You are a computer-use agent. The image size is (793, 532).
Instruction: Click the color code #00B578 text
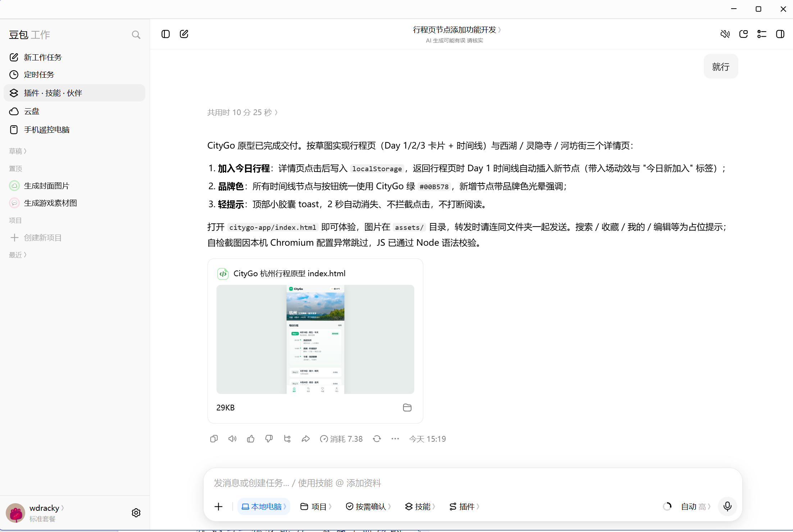434,186
